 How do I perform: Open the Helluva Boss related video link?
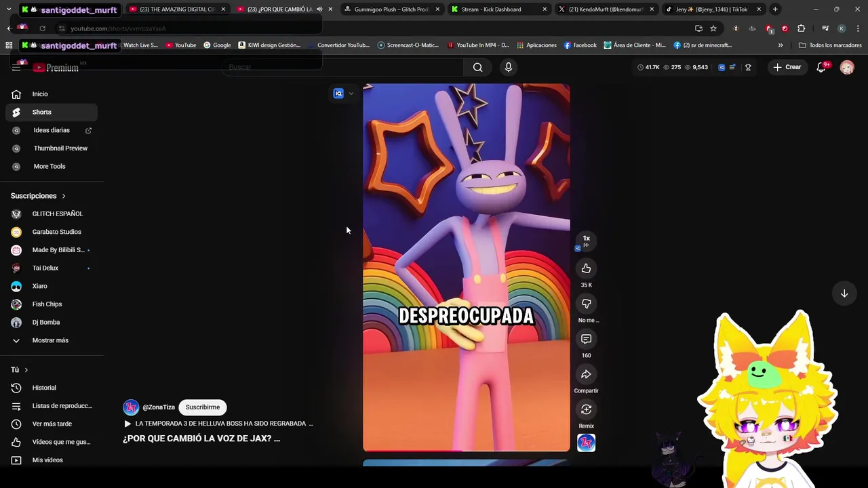218,424
